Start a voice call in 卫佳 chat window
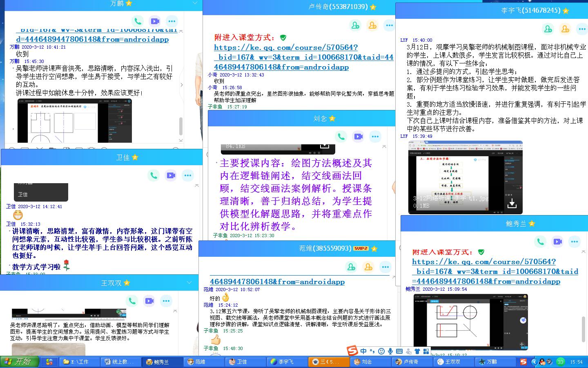Viewport: 588px width, 368px height. 154,175
